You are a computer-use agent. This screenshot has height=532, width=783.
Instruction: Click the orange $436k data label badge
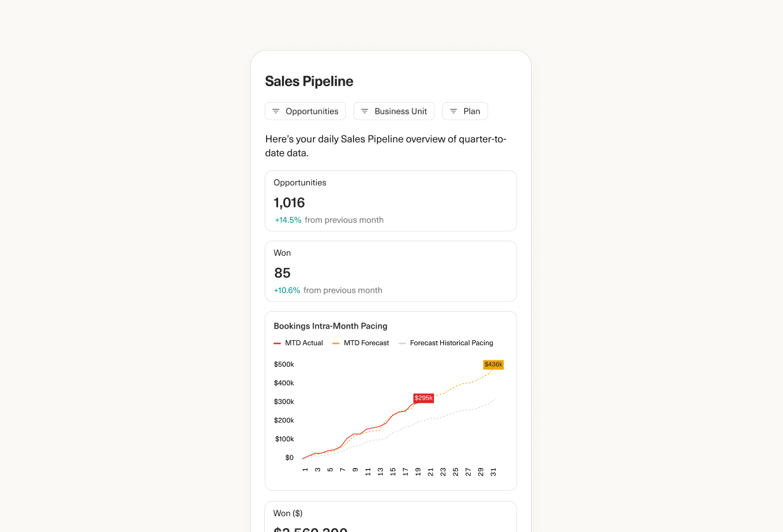[493, 364]
